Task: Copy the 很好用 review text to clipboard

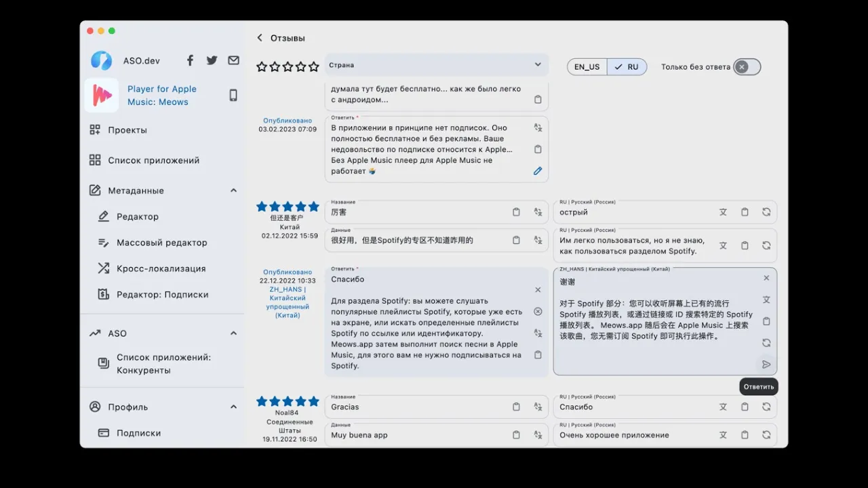Action: 516,240
